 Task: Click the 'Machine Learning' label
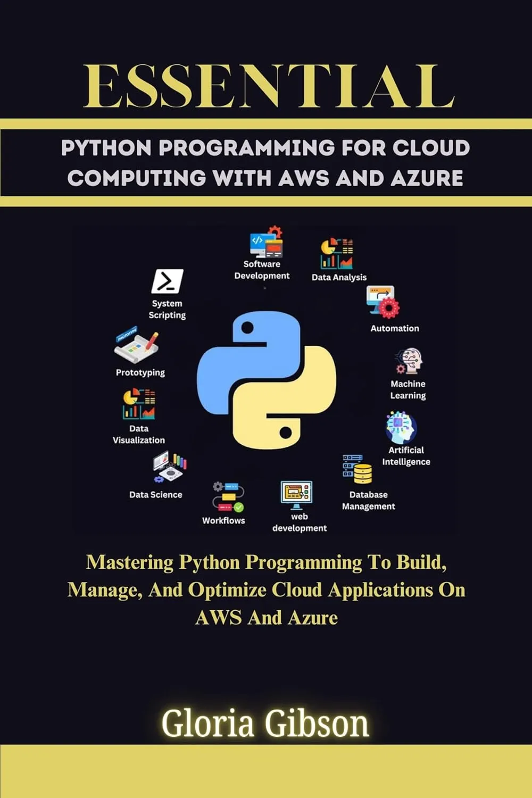click(408, 389)
